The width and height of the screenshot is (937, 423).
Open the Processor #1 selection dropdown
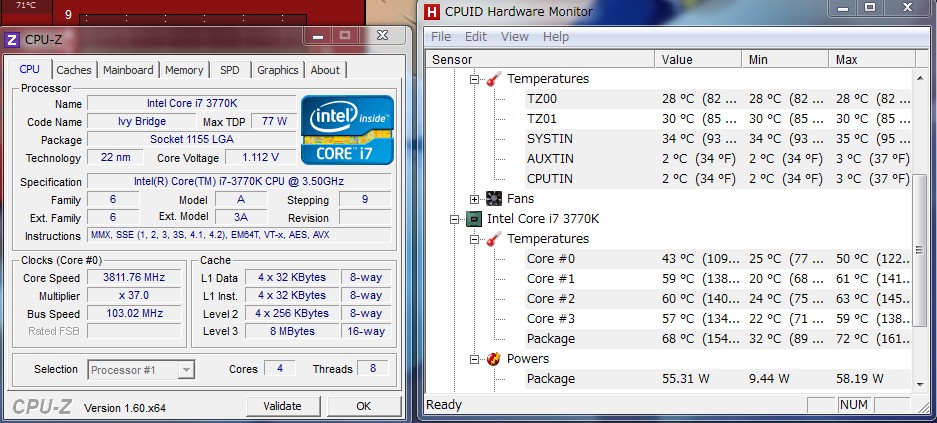pos(186,370)
